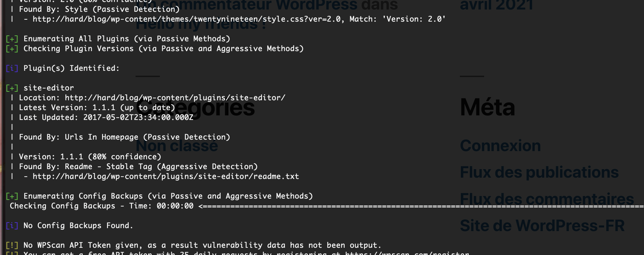The width and height of the screenshot is (644, 255).
Task: Click the site-editor plugin Location URL
Action: 175,98
